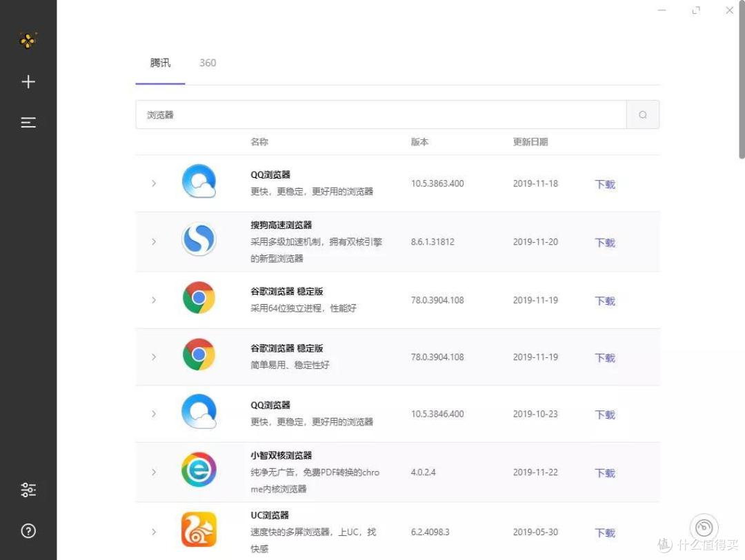Switch to the 腾讯 tab
Screen dimensions: 745x560
[x=160, y=63]
